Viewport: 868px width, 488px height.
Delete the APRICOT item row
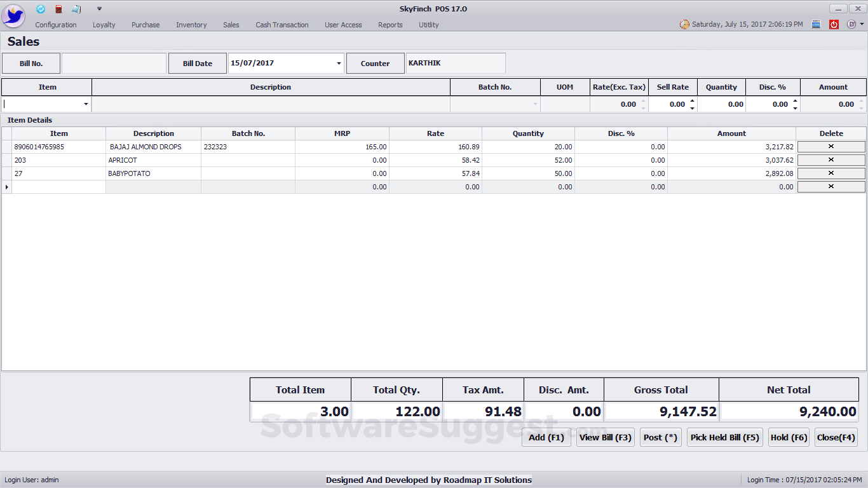(x=831, y=160)
